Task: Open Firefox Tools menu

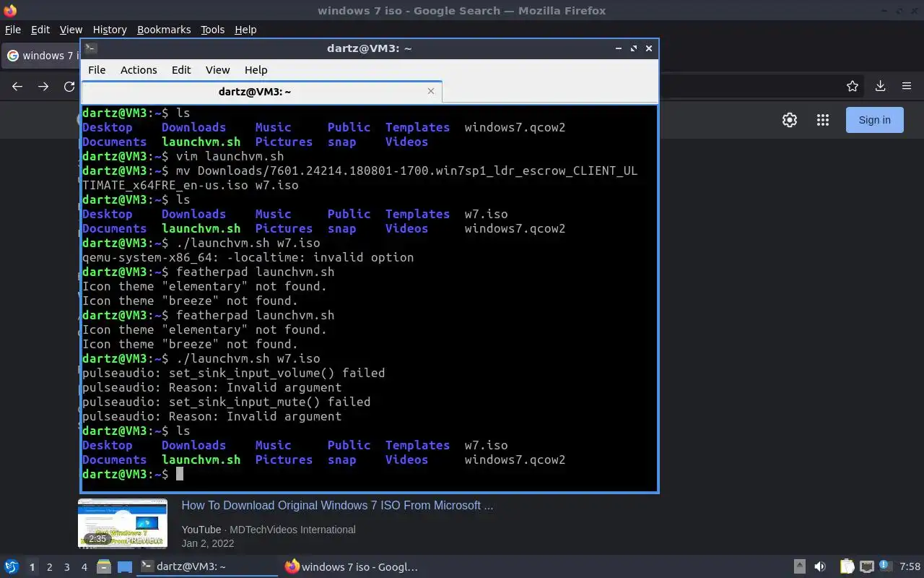Action: (212, 30)
